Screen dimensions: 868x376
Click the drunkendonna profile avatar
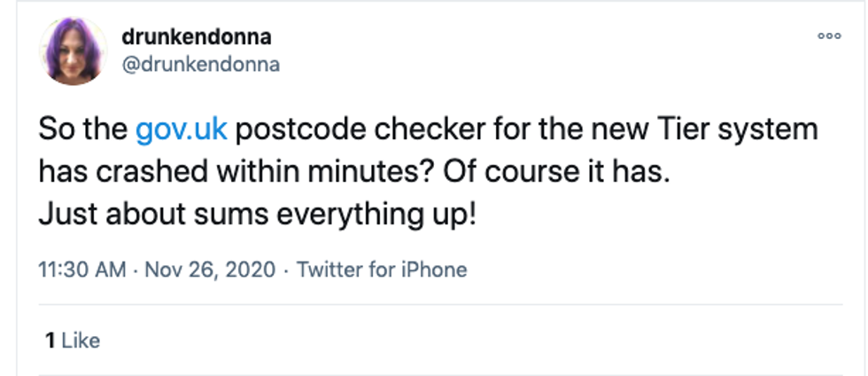pyautogui.click(x=72, y=51)
